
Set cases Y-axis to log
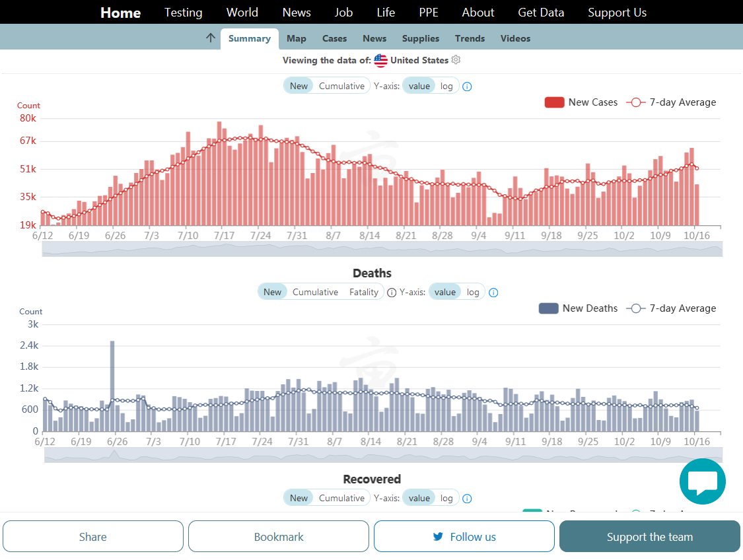446,86
